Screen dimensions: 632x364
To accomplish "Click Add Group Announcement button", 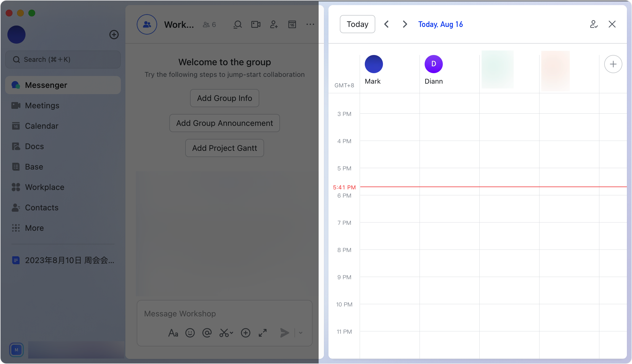I will tap(225, 123).
